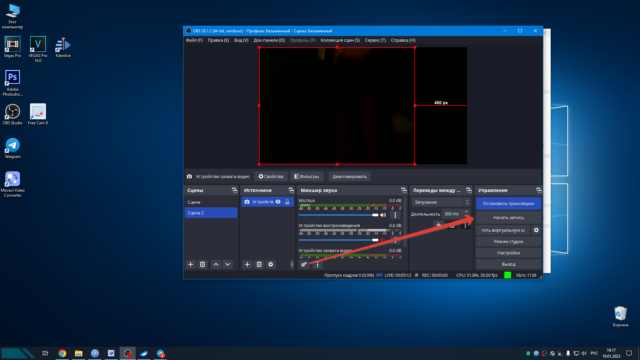640x360 pixels.
Task: Click the Выход button
Action: 508,264
